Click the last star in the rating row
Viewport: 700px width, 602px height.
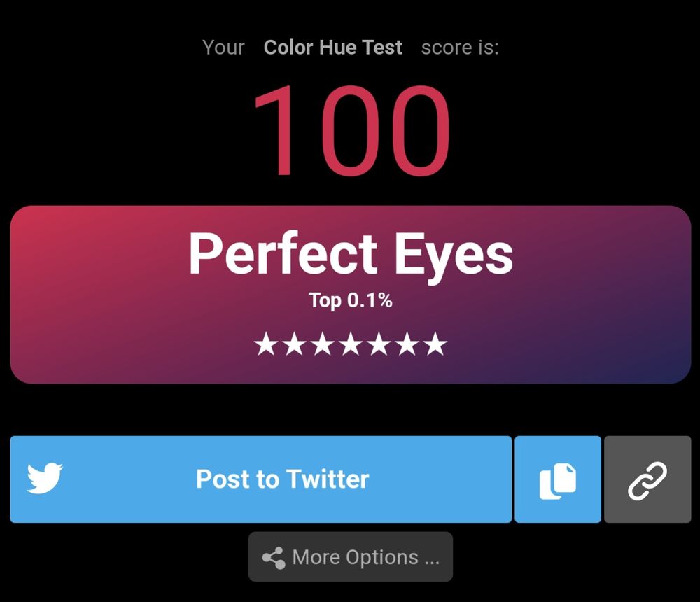pos(435,344)
